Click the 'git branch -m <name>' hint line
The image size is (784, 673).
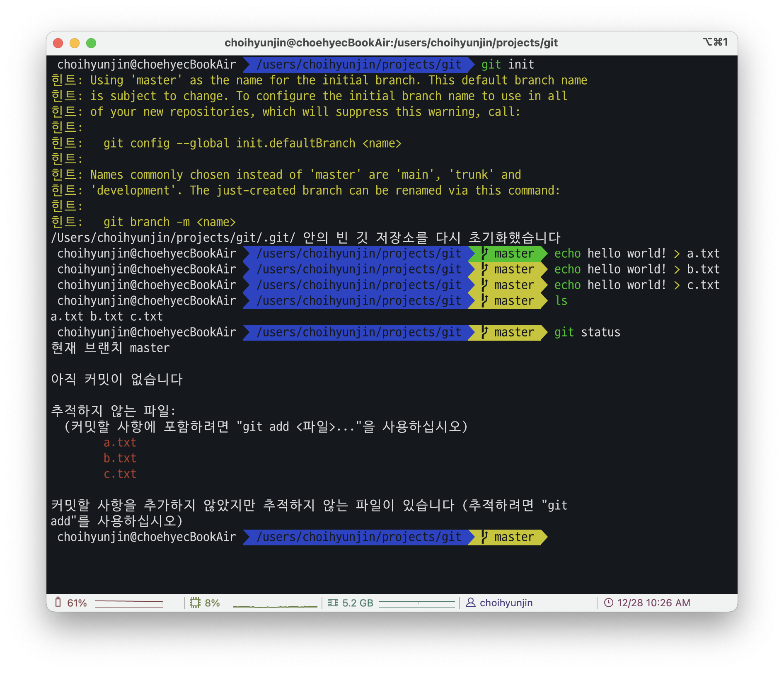tap(169, 222)
